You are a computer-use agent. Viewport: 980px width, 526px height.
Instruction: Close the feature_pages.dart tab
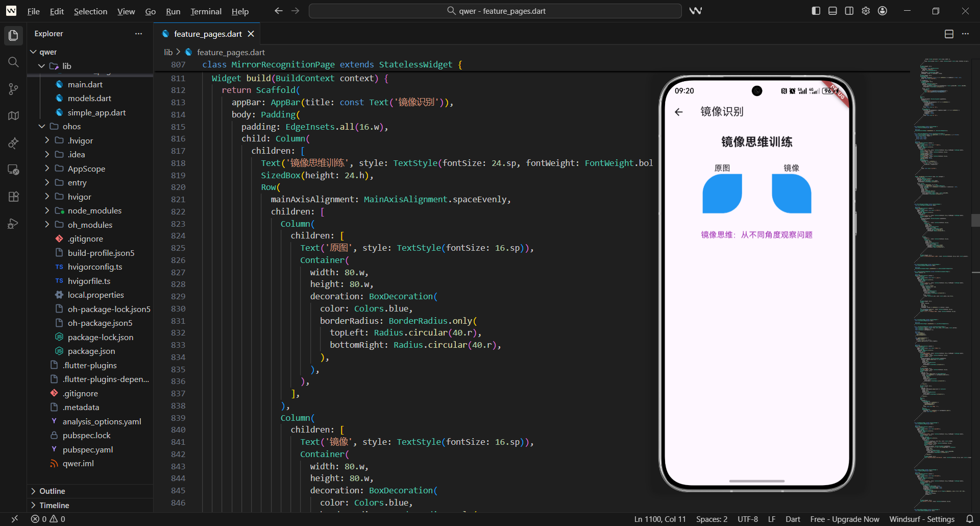click(251, 34)
